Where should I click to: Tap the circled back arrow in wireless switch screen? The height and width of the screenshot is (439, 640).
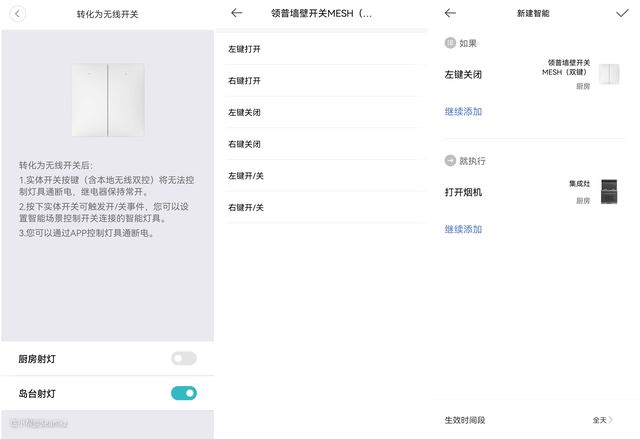(18, 14)
